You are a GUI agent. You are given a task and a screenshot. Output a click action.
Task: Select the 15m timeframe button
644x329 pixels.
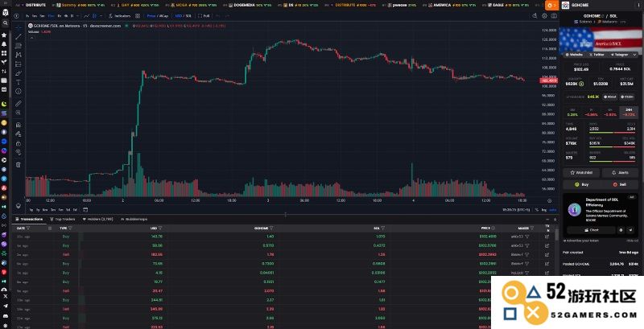(51, 15)
